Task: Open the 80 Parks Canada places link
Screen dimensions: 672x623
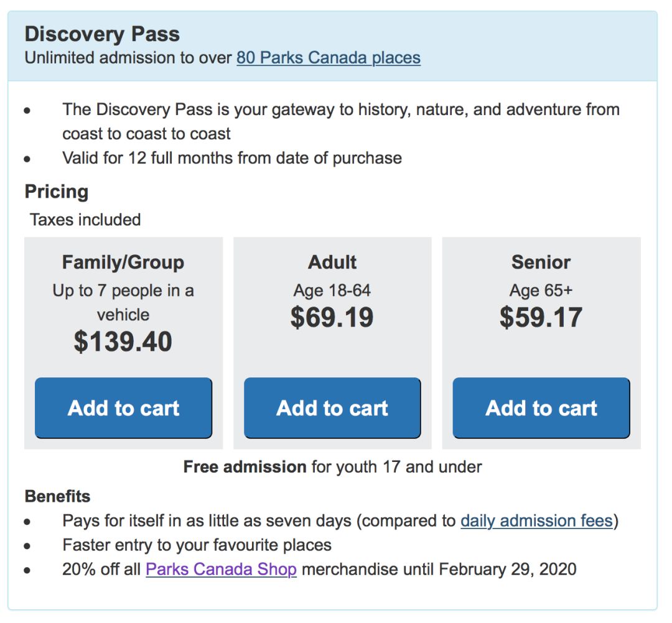Action: click(x=328, y=58)
